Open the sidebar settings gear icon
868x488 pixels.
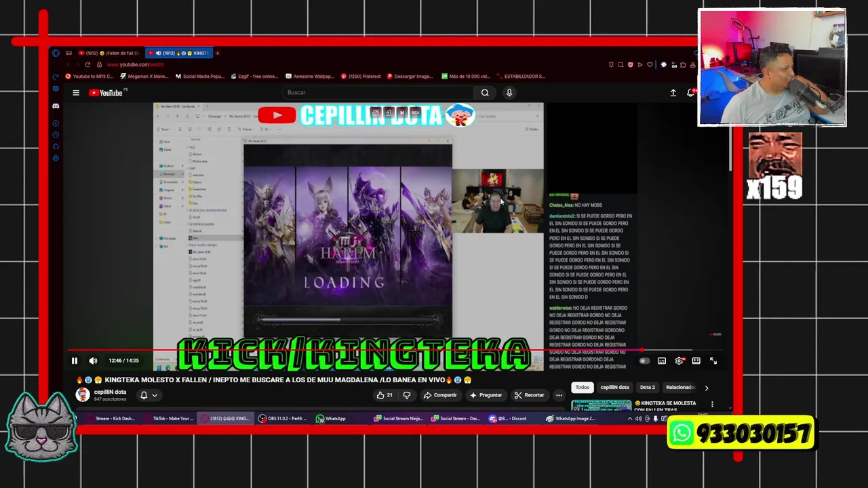pyautogui.click(x=56, y=159)
